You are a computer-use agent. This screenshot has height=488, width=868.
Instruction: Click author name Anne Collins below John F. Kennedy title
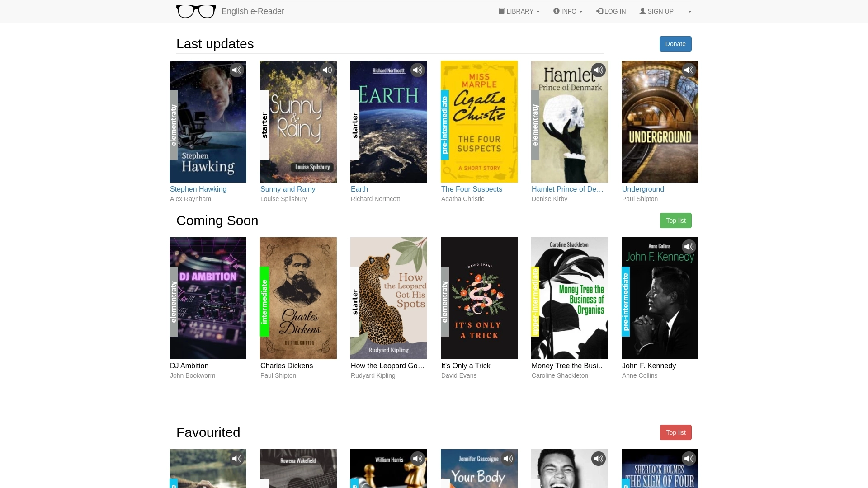(640, 375)
